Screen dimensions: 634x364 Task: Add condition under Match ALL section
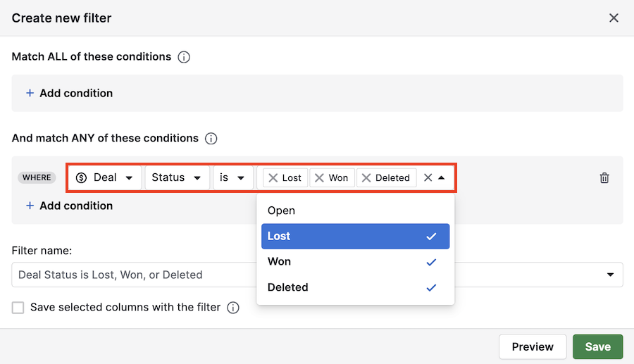(70, 93)
